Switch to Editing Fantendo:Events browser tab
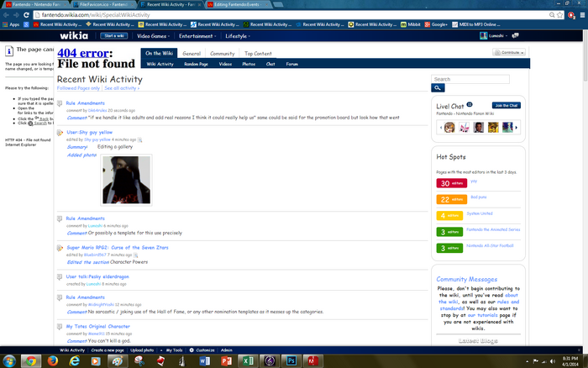Viewport: 588px width, 368px height. coord(238,4)
